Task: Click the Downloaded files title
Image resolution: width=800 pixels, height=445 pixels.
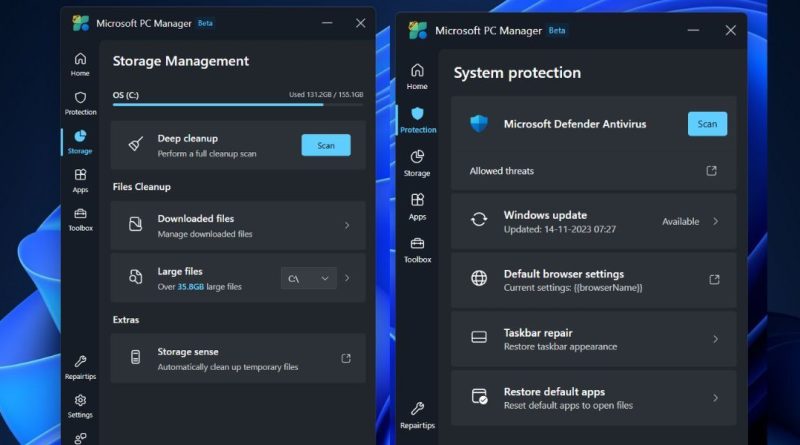Action: click(x=195, y=218)
